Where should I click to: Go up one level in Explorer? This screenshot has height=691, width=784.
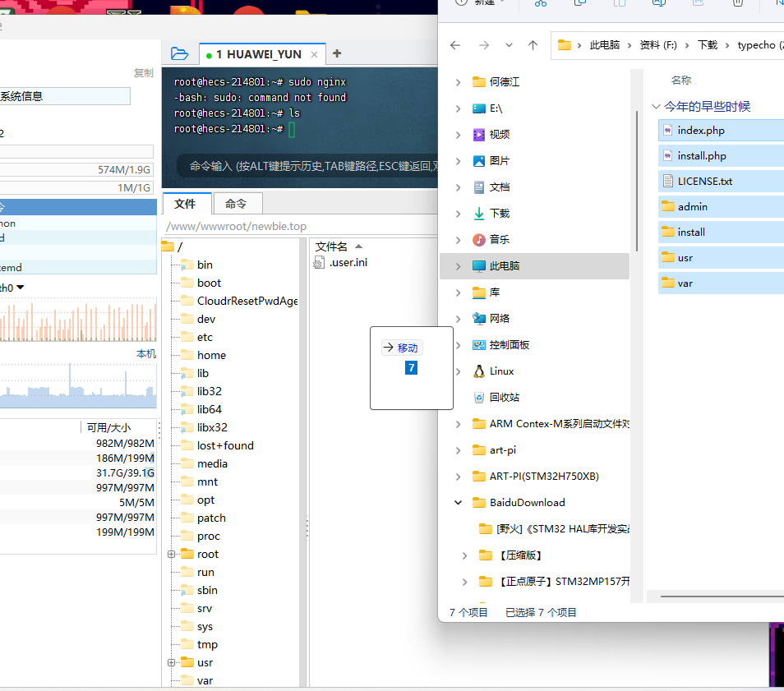coord(533,45)
